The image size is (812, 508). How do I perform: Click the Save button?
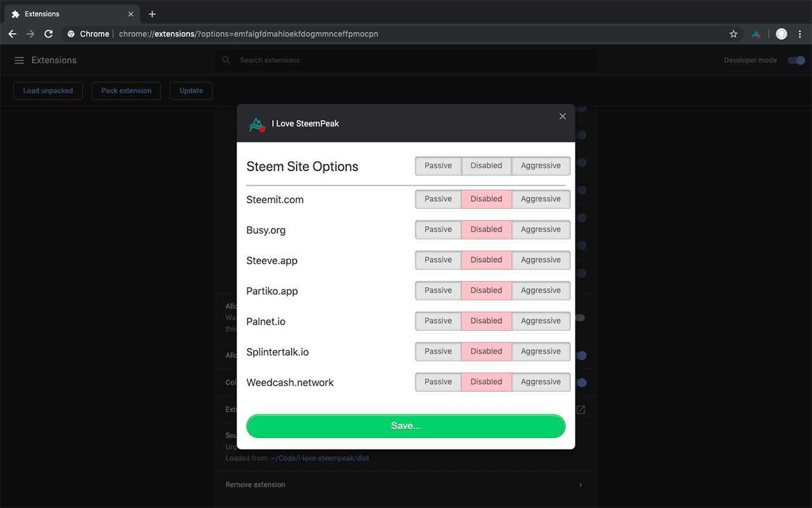(x=405, y=426)
